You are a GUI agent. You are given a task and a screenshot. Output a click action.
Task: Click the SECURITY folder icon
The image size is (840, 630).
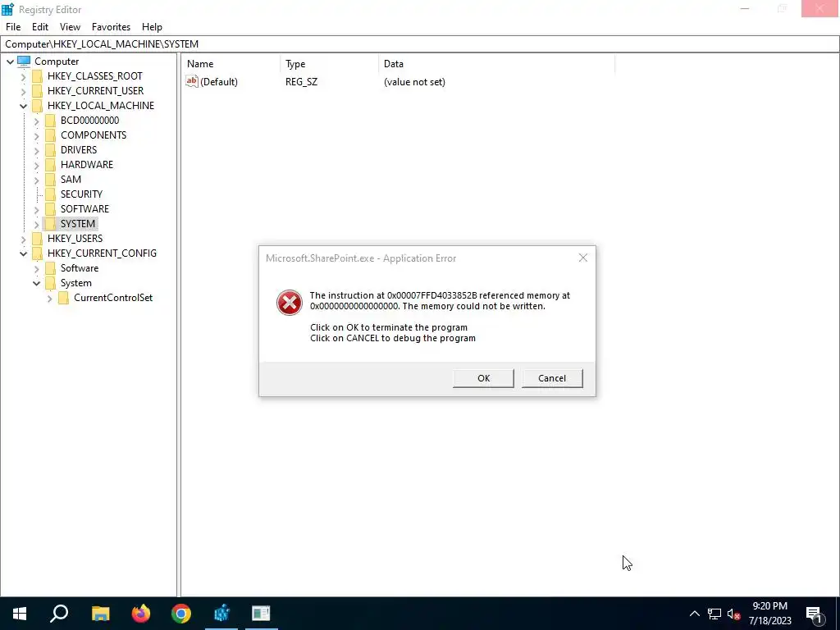coord(50,194)
